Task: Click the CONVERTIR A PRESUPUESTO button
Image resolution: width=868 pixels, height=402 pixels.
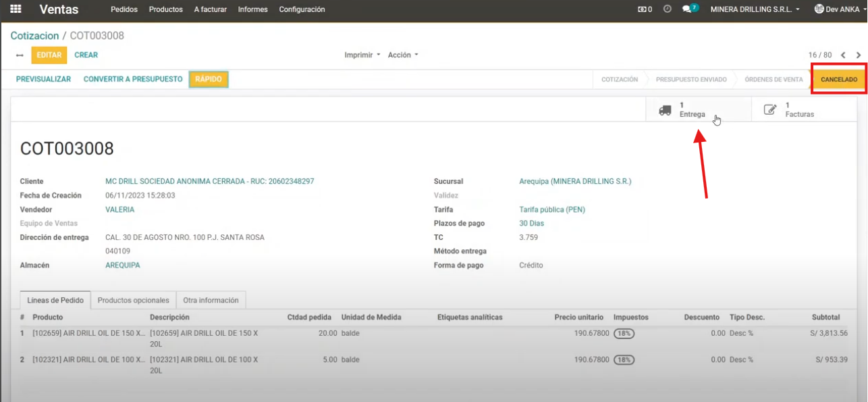Action: click(x=133, y=79)
